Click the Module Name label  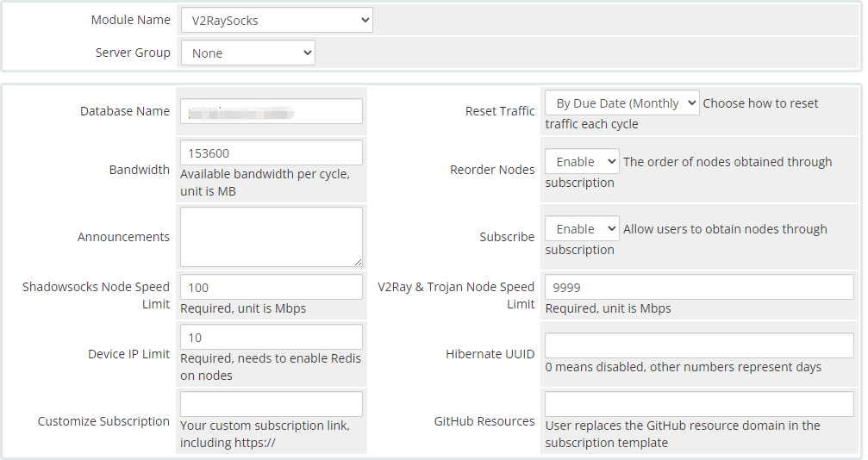(x=130, y=20)
